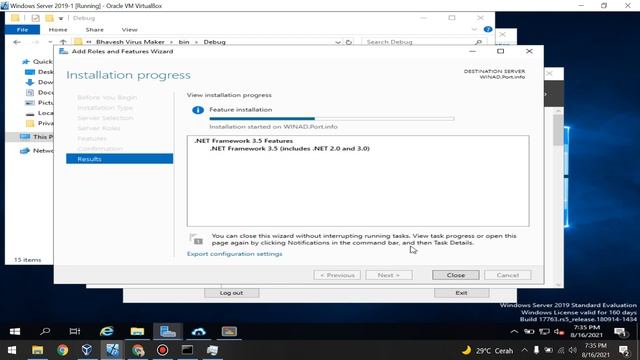Click the VM taskbar search icon

45,331
